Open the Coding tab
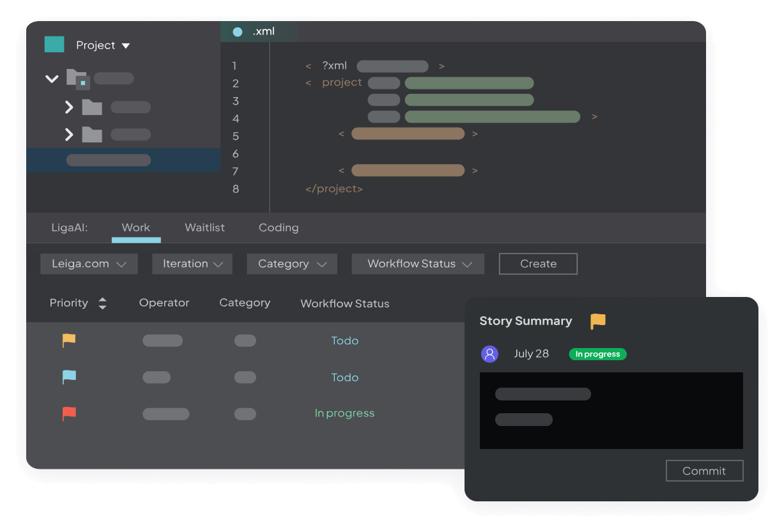Image resolution: width=784 pixels, height=532 pixels. coord(279,227)
